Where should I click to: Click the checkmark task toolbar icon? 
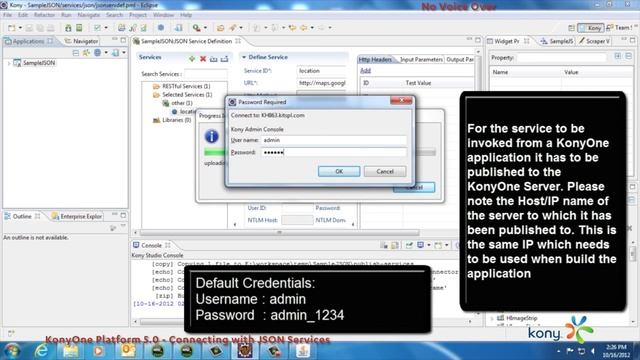point(97,28)
